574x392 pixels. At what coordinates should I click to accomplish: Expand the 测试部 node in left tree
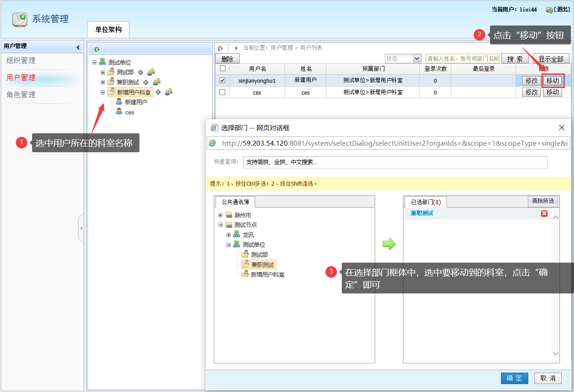[103, 72]
